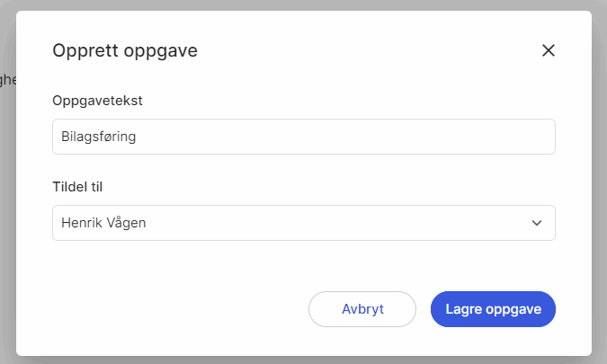Click the blank end of the Oppgavetekst field
The width and height of the screenshot is (607, 364).
450,137
